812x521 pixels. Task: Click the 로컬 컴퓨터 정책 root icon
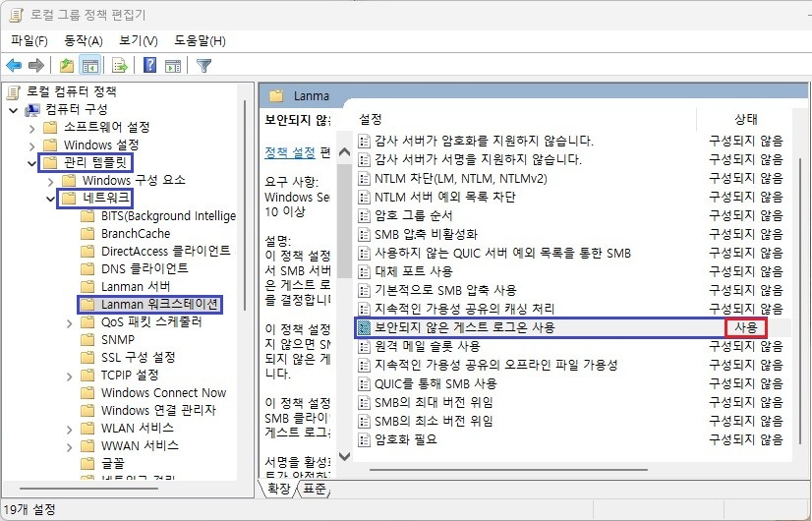(14, 92)
